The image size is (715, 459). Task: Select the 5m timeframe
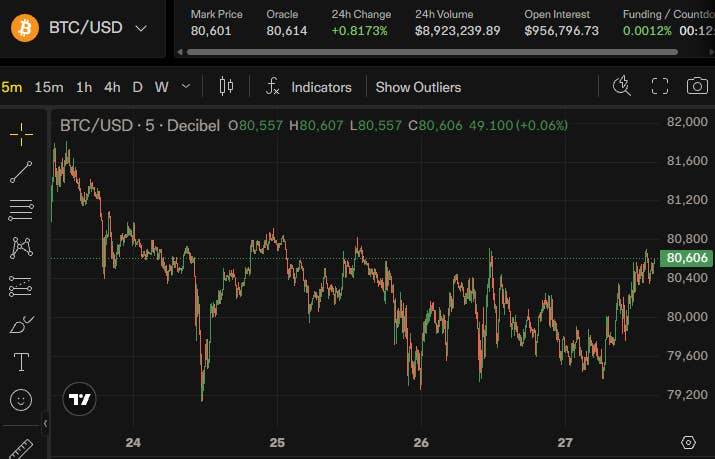pyautogui.click(x=11, y=87)
